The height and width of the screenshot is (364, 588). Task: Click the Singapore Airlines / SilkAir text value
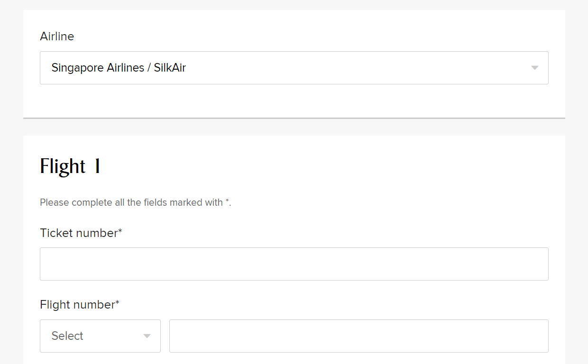[118, 68]
